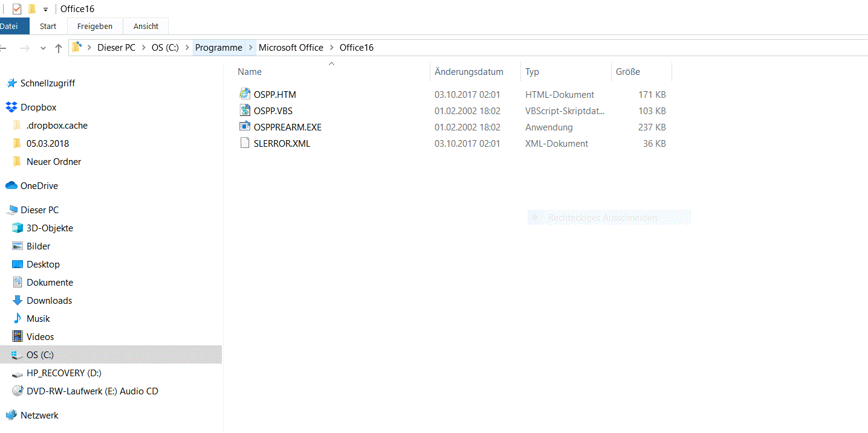Click Dieser PC in the address breadcrumb
Image resolution: width=868 pixels, height=433 pixels.
[116, 48]
